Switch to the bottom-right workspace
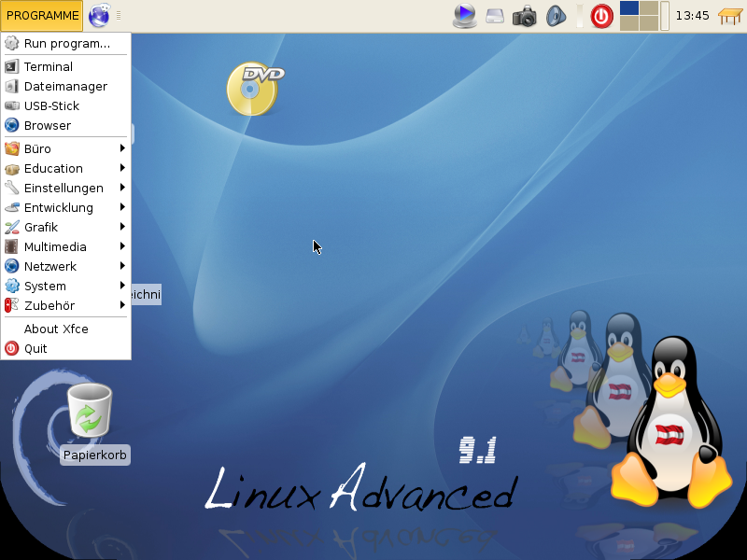747x560 pixels. click(x=648, y=23)
